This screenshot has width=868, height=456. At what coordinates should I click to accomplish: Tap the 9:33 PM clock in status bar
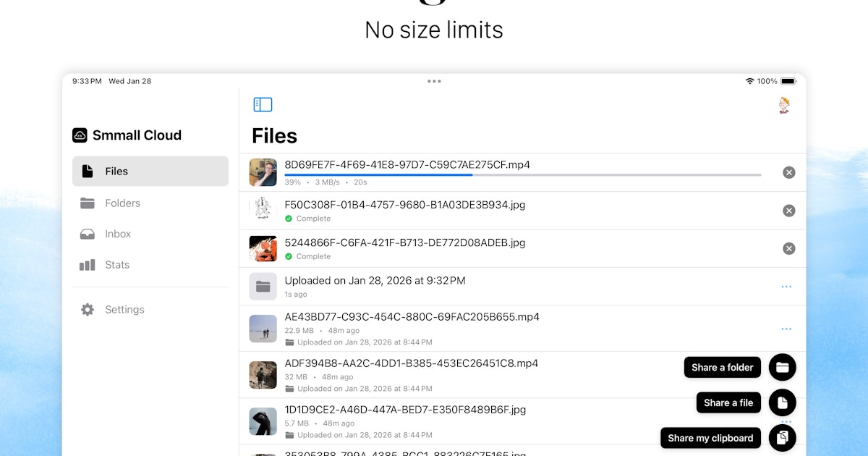[x=87, y=81]
